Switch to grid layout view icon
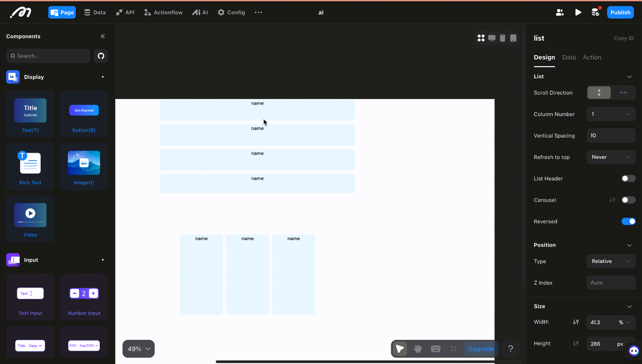This screenshot has width=642, height=364. tap(481, 38)
